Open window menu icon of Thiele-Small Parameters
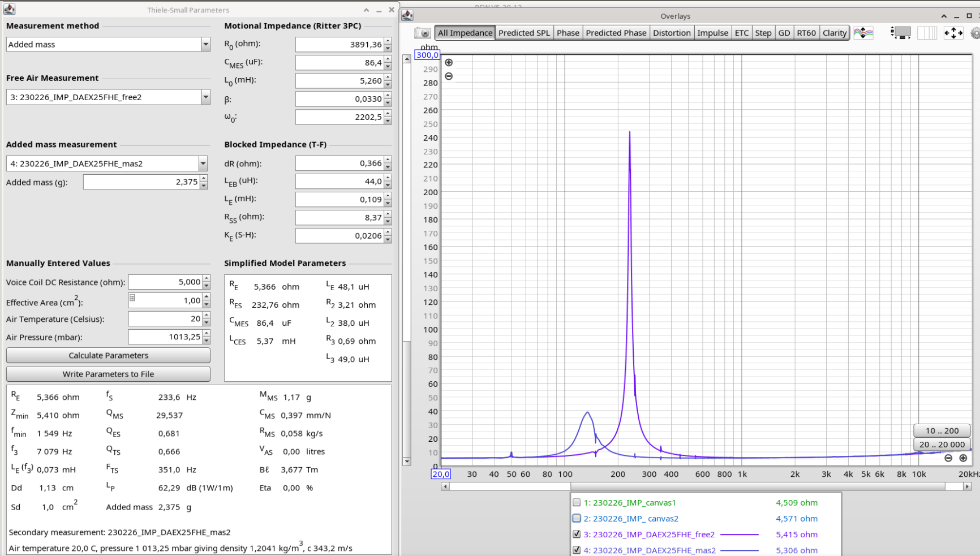Image resolution: width=980 pixels, height=556 pixels. pyautogui.click(x=9, y=10)
